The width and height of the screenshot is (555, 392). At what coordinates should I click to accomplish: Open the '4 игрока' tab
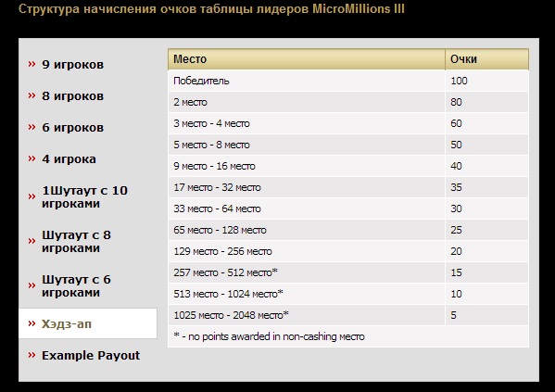(69, 159)
